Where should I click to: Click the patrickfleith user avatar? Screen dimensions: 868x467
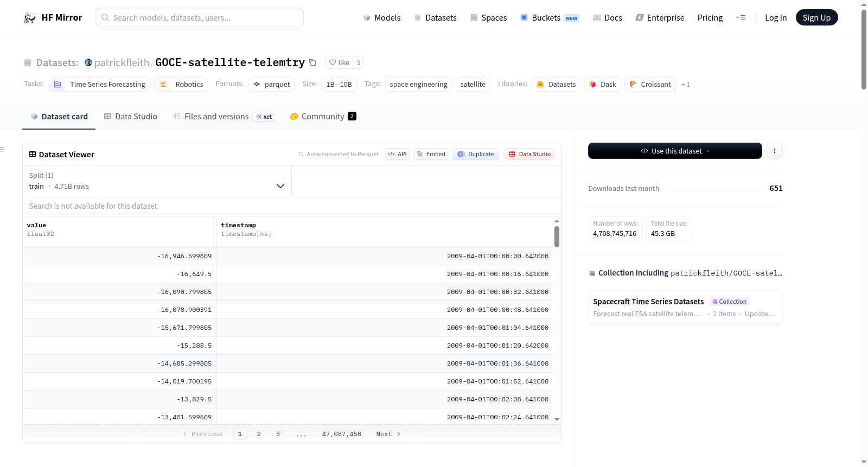point(88,62)
